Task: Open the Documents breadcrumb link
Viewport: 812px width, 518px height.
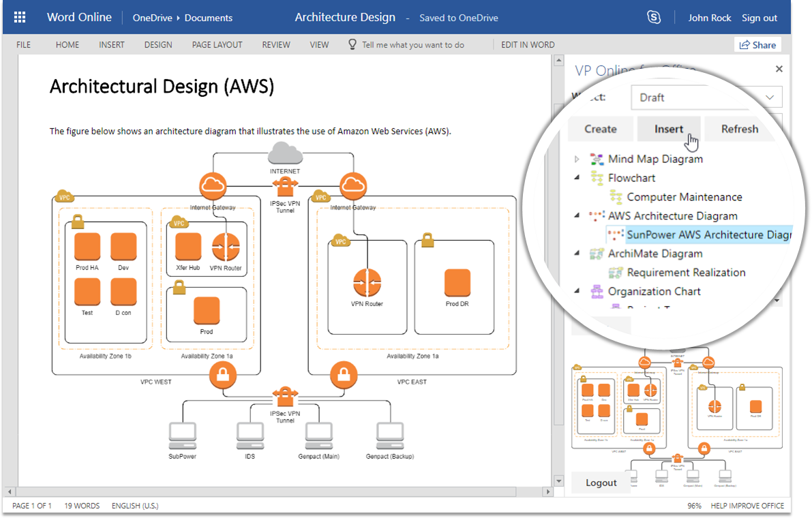Action: [x=208, y=18]
